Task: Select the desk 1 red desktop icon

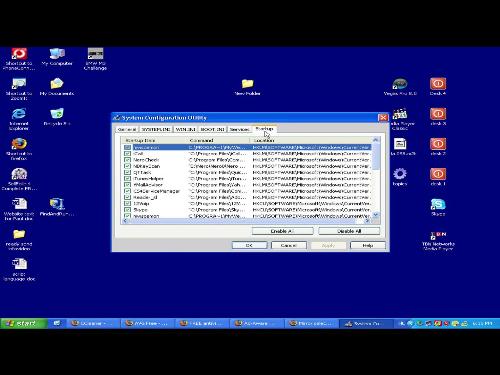Action: point(438,177)
